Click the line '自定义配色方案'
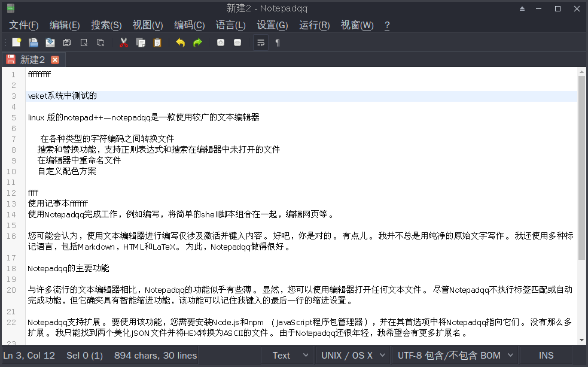Screen dimensions: 588x367 click(x=67, y=171)
